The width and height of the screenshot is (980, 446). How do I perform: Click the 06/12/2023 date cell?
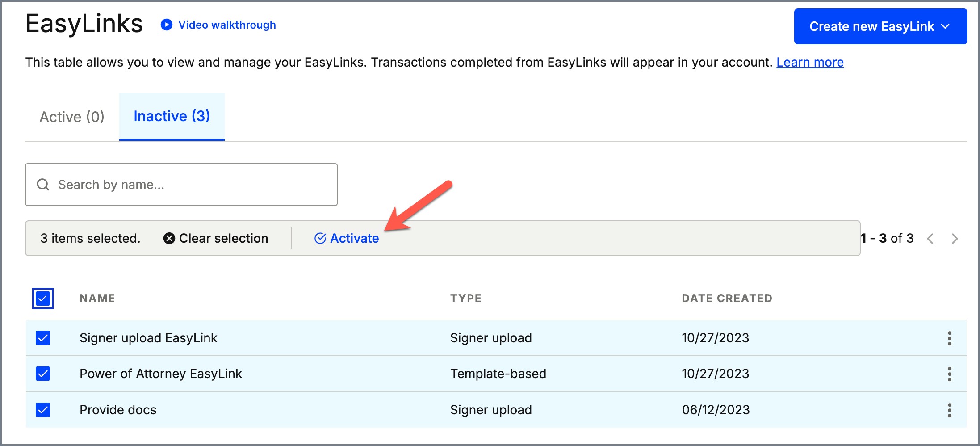click(x=716, y=410)
